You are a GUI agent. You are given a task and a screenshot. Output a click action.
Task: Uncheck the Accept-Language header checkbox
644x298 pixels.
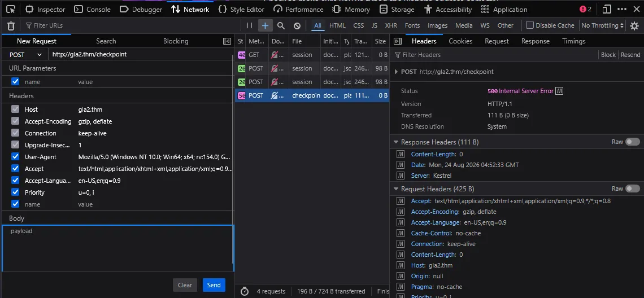tap(15, 181)
